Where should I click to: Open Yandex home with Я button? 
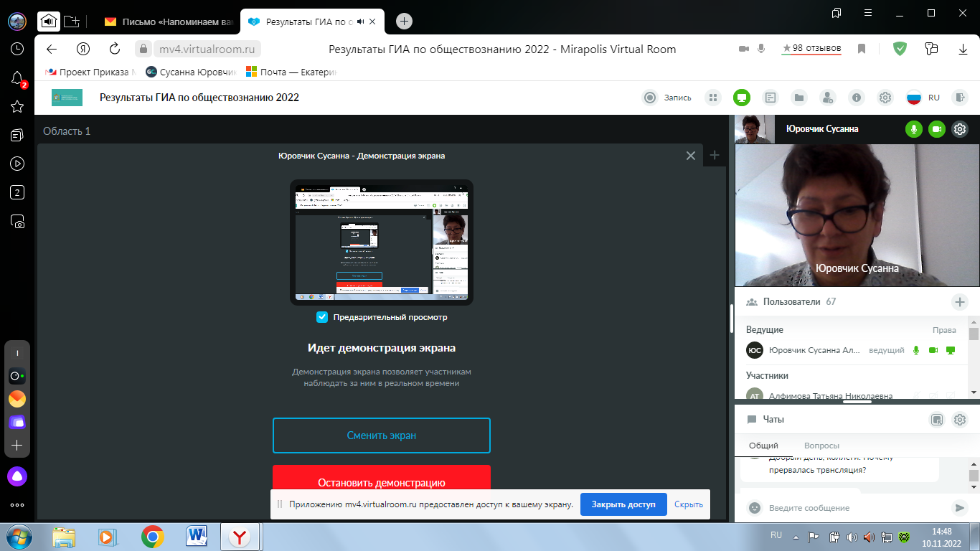coord(83,49)
